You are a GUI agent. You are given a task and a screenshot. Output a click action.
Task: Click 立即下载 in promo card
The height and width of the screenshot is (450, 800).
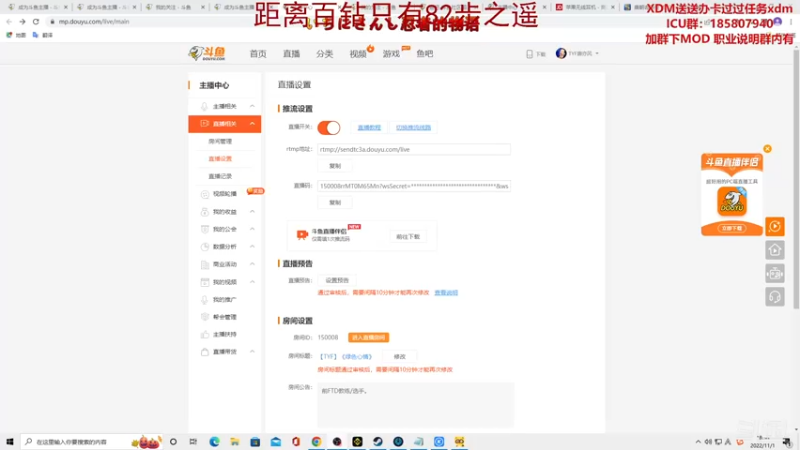[x=732, y=228]
